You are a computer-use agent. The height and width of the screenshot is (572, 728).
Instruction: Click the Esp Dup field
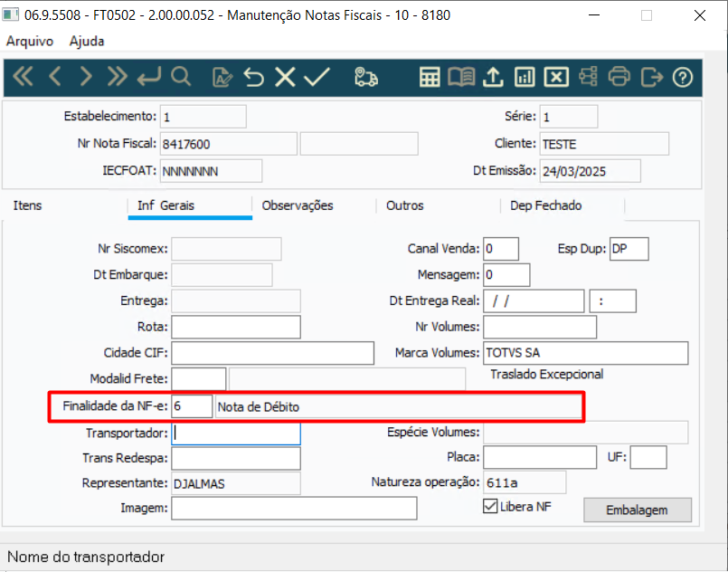[629, 249]
